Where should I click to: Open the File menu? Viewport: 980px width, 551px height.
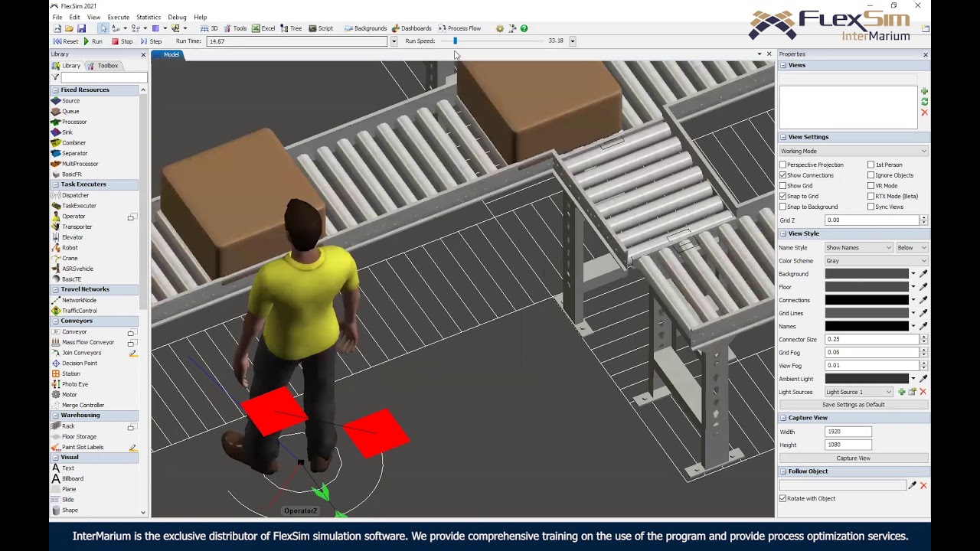point(57,17)
